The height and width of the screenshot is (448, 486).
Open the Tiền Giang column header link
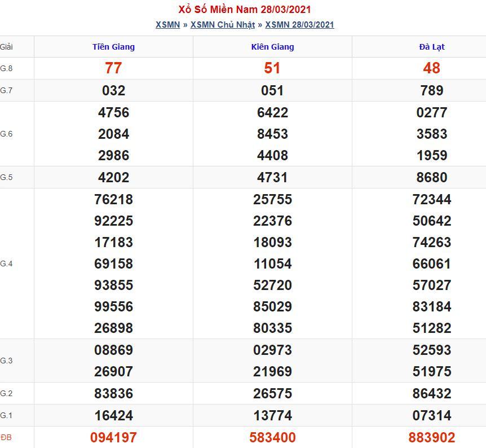113,47
